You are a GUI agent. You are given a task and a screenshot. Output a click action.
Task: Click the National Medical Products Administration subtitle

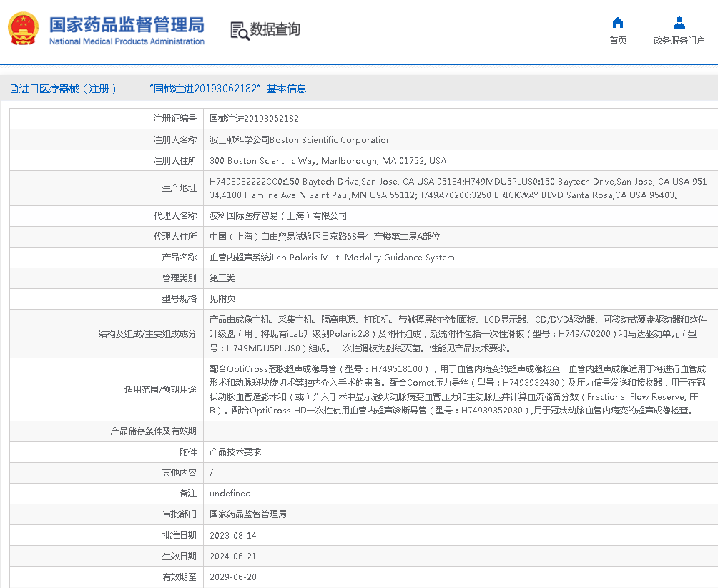[127, 41]
